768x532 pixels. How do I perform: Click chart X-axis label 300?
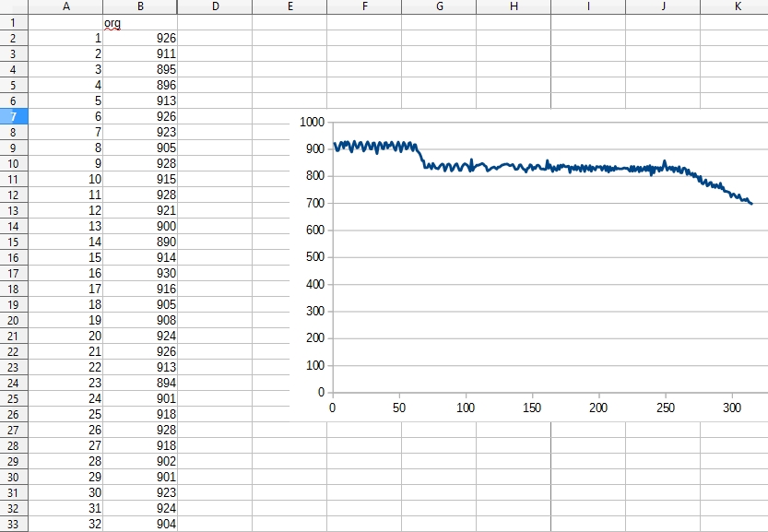tap(732, 408)
